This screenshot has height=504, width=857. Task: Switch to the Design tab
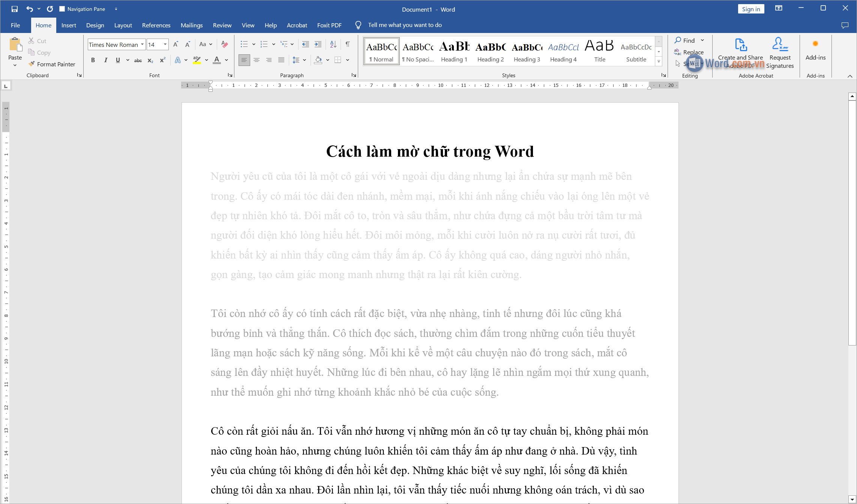pos(95,25)
